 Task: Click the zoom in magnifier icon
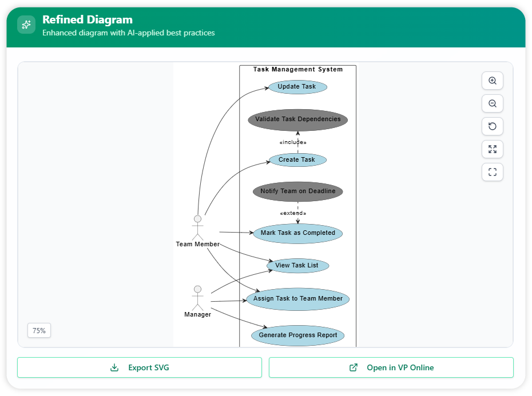click(492, 81)
